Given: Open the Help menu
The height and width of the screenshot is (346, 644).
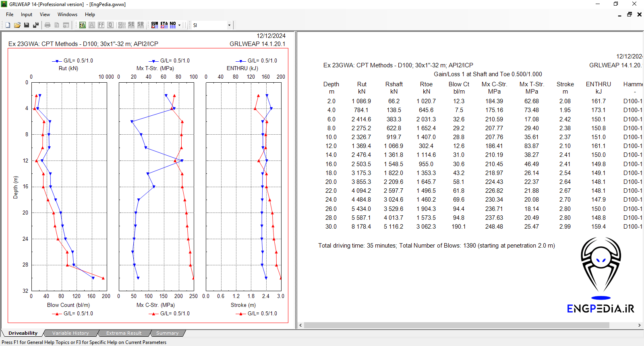Looking at the screenshot, I should [x=90, y=15].
